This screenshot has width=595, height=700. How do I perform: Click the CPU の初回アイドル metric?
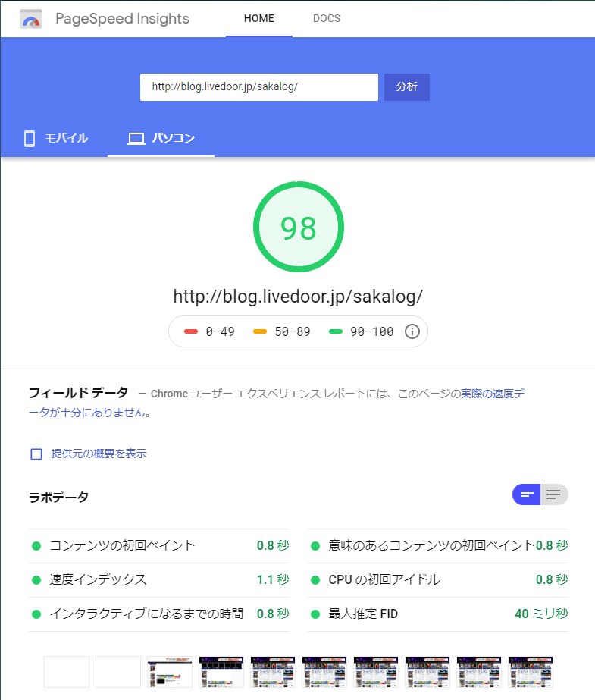(438, 580)
